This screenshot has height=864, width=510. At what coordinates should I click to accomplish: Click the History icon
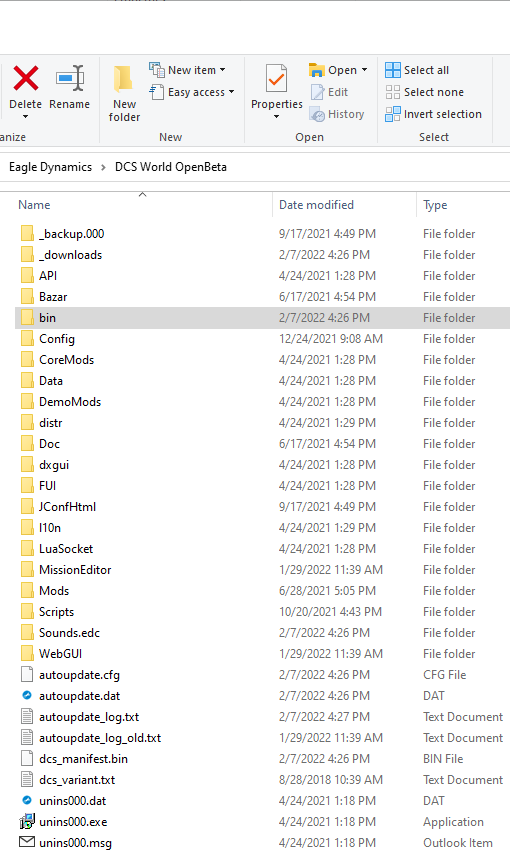click(317, 114)
